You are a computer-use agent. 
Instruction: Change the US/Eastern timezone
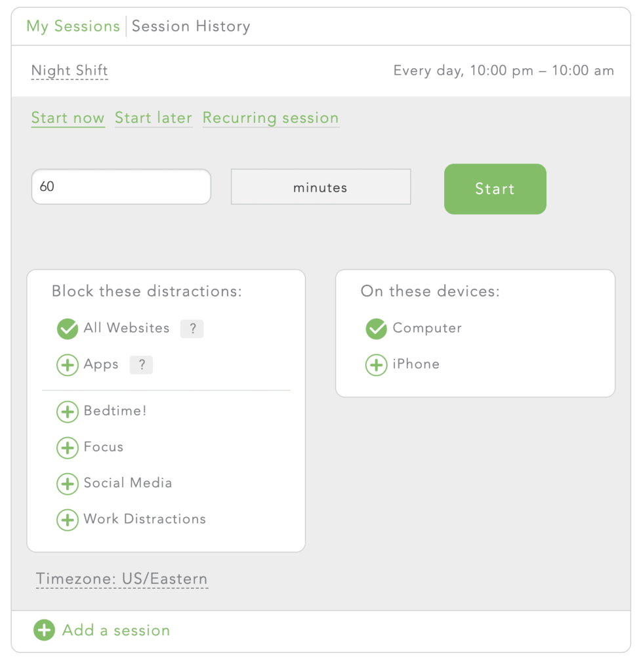[x=121, y=579]
